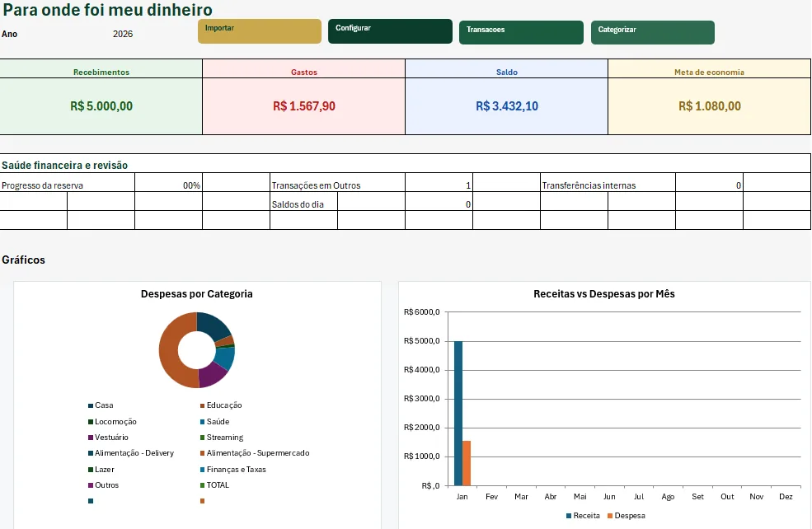Select the Locomoção legend entry
The image size is (812, 529).
point(112,422)
